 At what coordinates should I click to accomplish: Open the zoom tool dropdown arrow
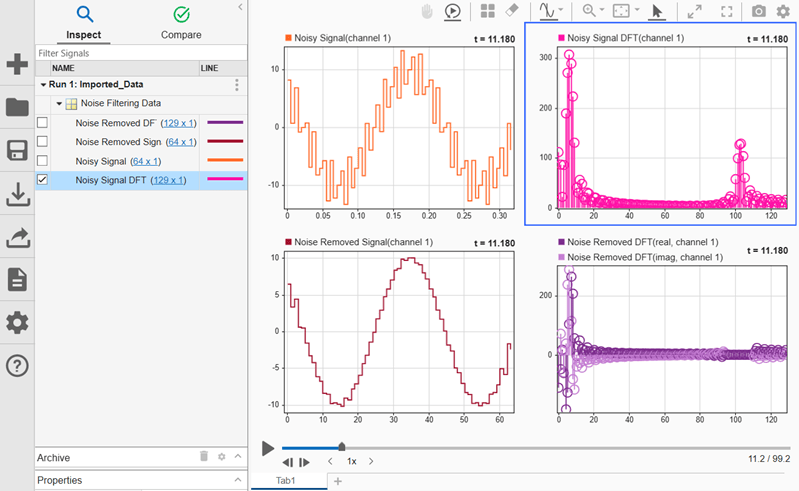coord(602,10)
